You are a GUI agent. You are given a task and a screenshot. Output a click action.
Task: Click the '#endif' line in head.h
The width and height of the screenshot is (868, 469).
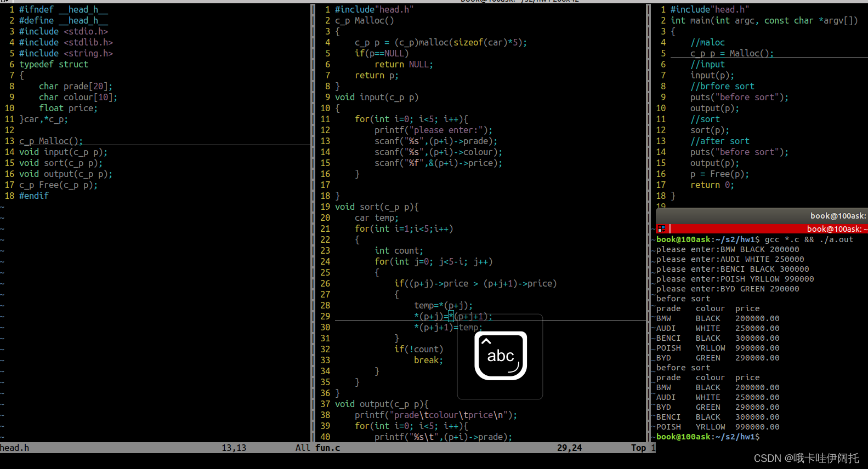(x=34, y=196)
